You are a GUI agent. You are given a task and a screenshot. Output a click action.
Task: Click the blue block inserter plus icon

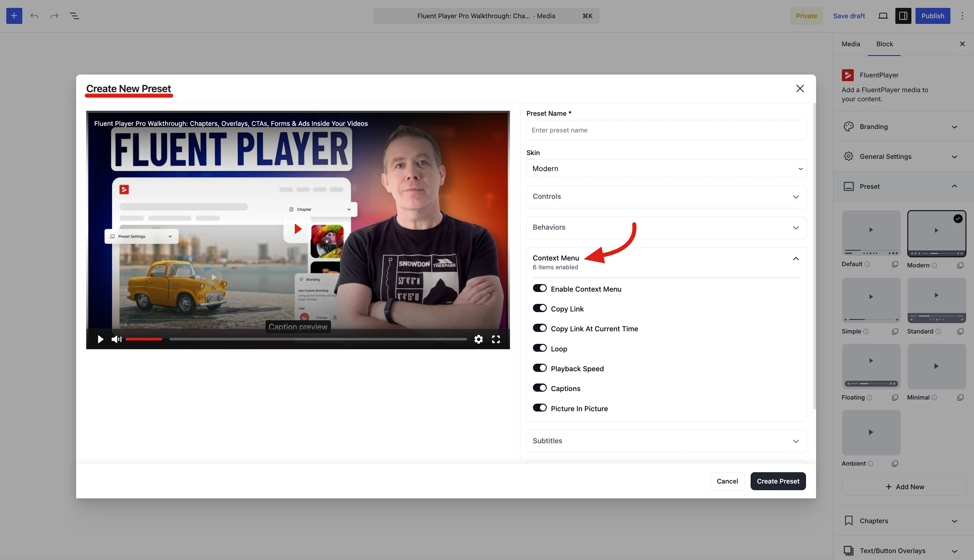(x=14, y=16)
